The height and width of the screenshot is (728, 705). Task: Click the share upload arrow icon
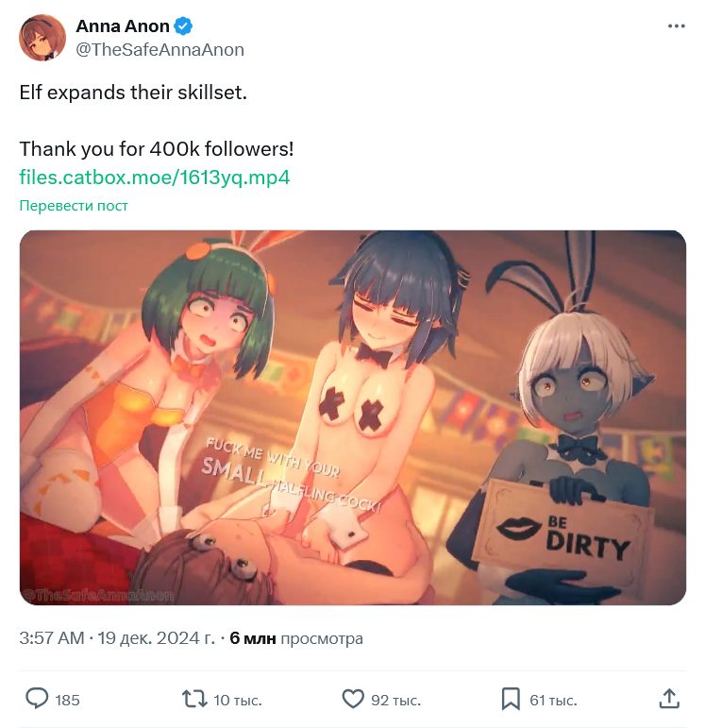coord(669,699)
